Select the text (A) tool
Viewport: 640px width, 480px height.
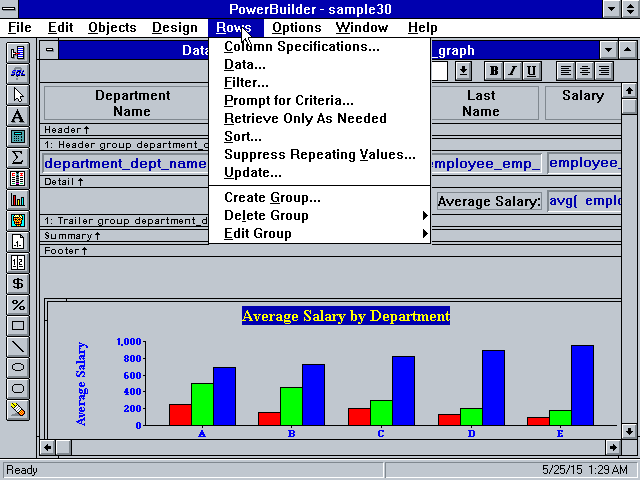[x=18, y=116]
